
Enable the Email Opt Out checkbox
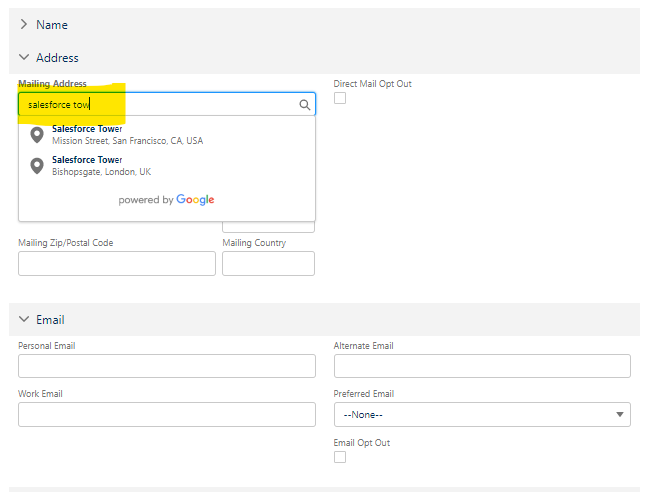[x=340, y=457]
